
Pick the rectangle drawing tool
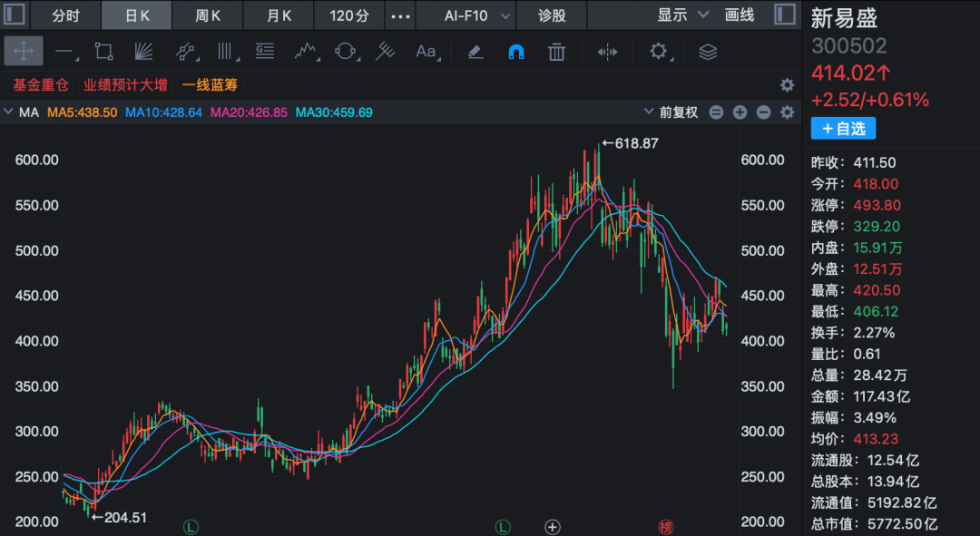tap(103, 51)
